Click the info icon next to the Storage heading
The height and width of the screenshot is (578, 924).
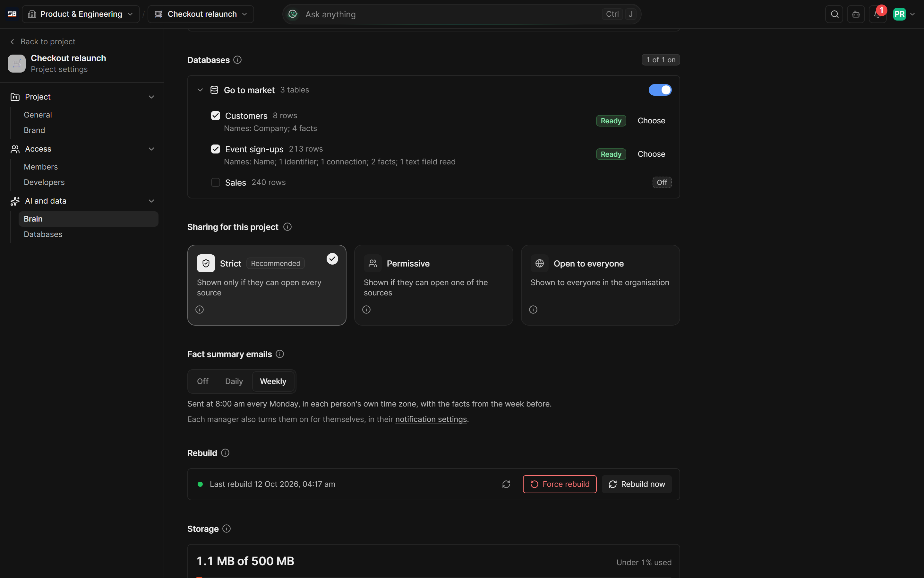point(227,529)
